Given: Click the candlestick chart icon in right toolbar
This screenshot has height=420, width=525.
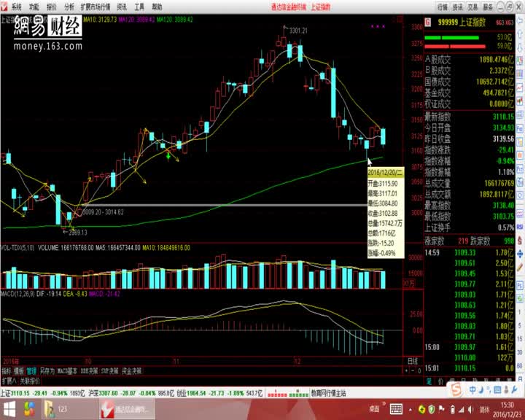Looking at the screenshot, I should [x=520, y=101].
